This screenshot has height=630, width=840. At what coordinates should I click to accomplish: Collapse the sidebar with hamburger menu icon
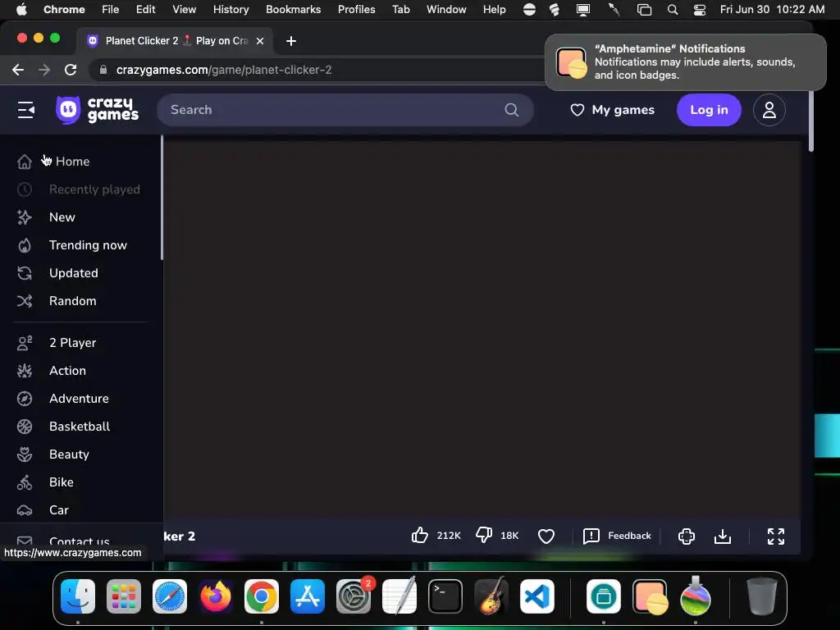tap(25, 110)
